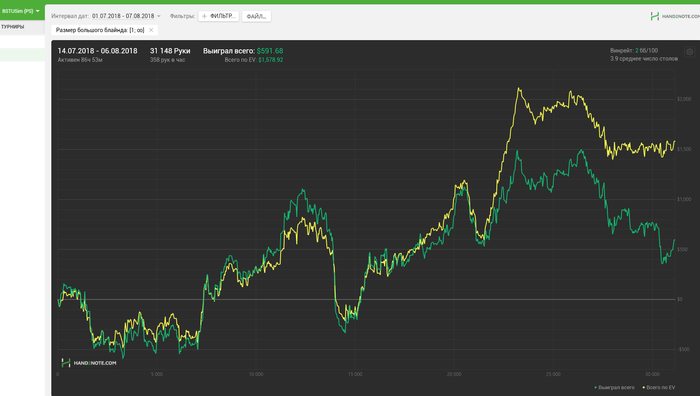Viewport: 700px width, 396px height.
Task: Click the ФАЙЛ... button
Action: pyautogui.click(x=256, y=17)
